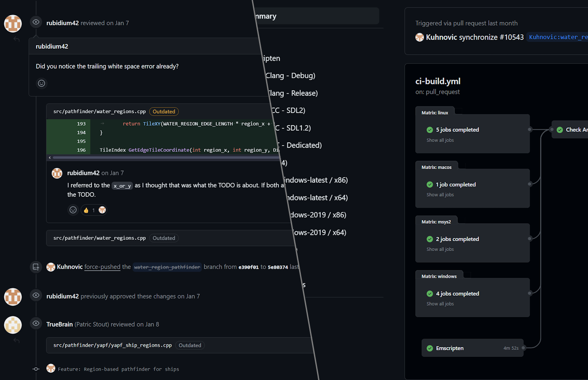Expand Show all jobs under Matrix: linux

(441, 140)
